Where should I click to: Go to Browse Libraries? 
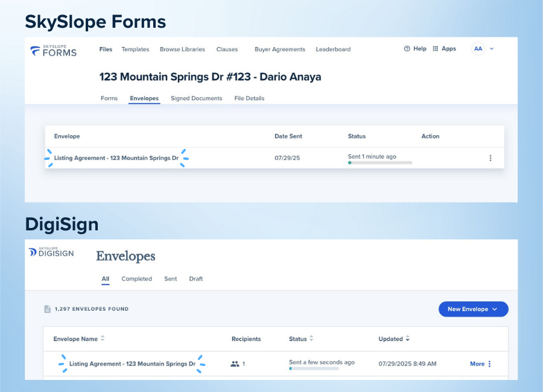pyautogui.click(x=182, y=49)
